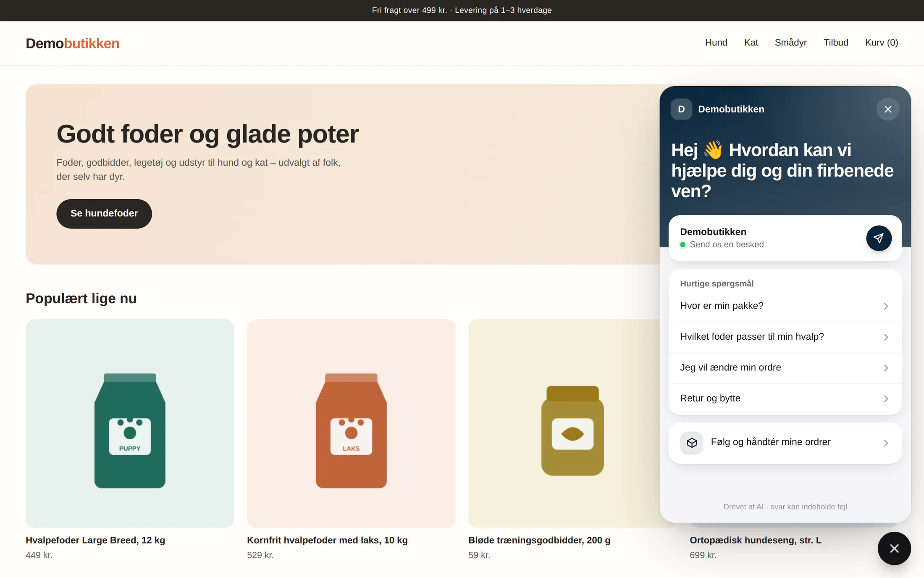924x578 pixels.
Task: Click the 'Send os en besked' card
Action: pos(785,238)
